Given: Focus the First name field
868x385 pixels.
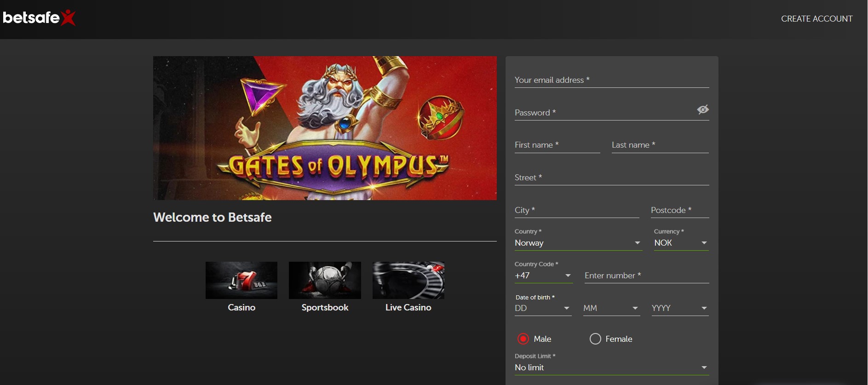Looking at the screenshot, I should [558, 145].
